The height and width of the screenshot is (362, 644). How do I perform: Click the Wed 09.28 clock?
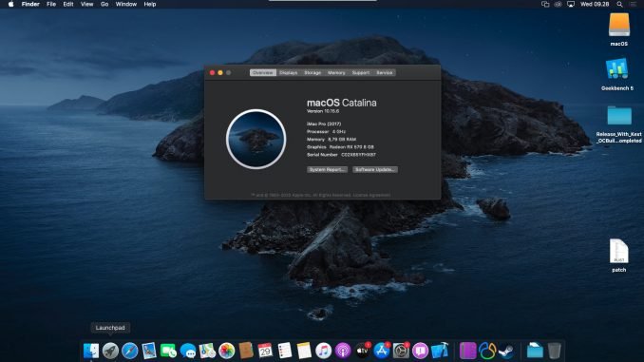[x=595, y=4]
